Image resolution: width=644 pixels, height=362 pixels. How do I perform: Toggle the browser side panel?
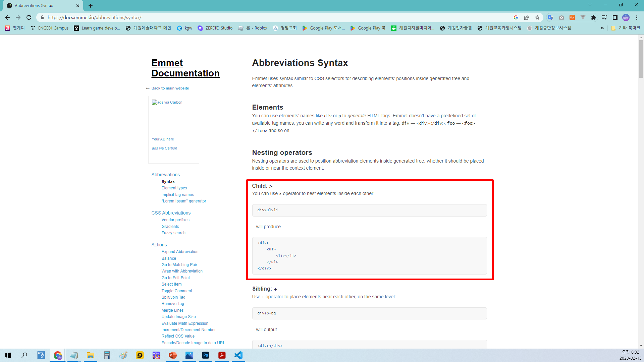(615, 17)
